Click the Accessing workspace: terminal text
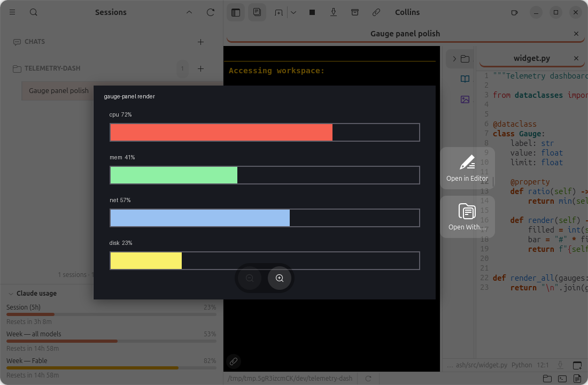This screenshot has width=588, height=385. coord(276,71)
